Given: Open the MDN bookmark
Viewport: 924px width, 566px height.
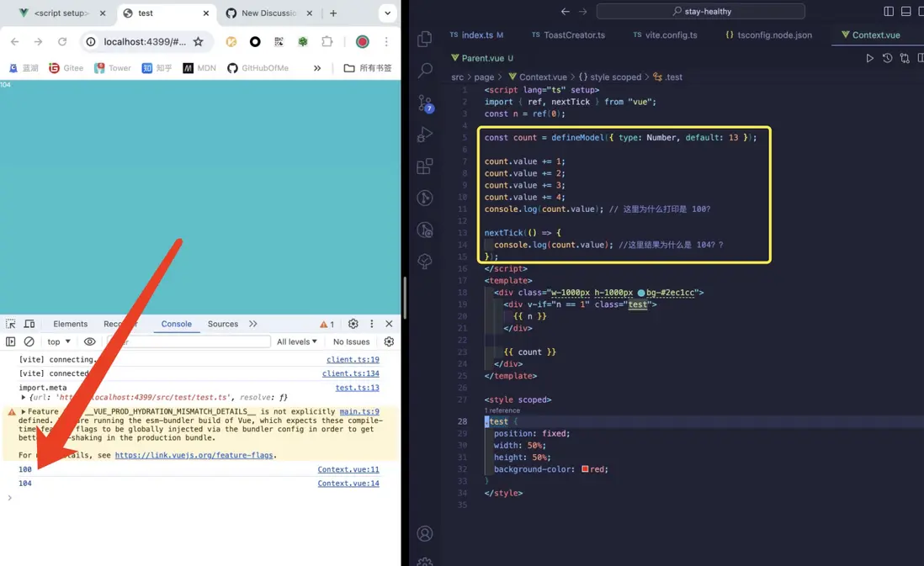Looking at the screenshot, I should point(199,68).
